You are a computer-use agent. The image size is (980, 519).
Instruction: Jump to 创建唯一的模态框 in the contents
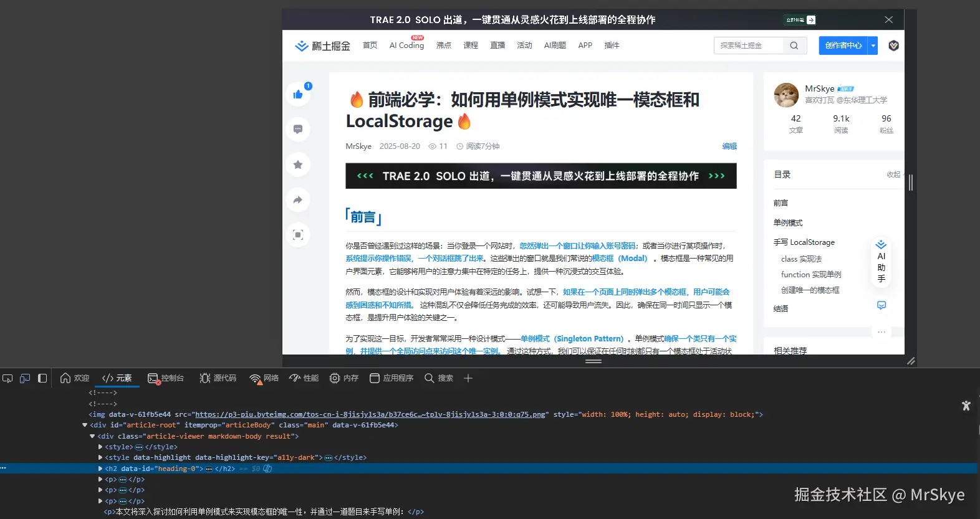pyautogui.click(x=810, y=290)
